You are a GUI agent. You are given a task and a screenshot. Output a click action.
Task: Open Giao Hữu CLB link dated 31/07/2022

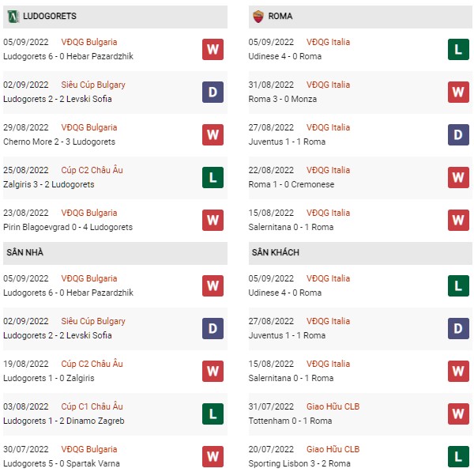tap(333, 406)
